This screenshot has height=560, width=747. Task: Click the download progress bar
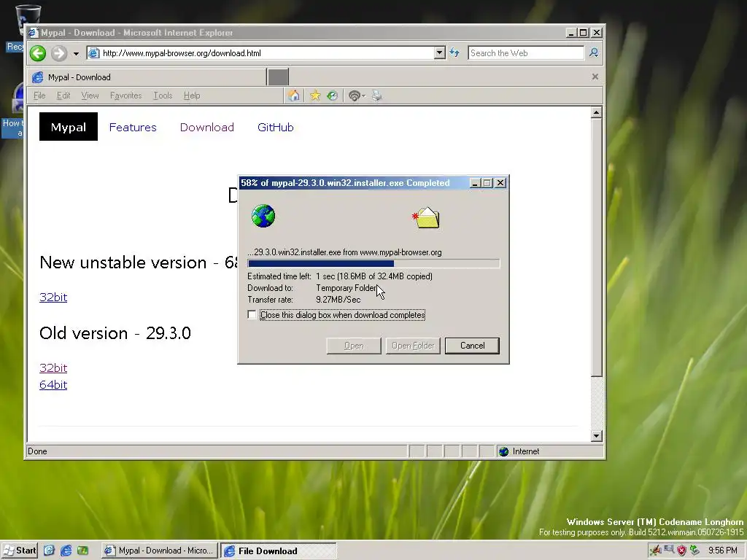[373, 264]
